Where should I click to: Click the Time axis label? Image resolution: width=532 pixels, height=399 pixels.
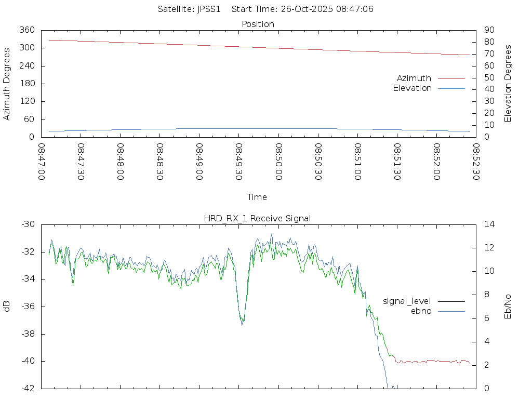[x=257, y=197]
